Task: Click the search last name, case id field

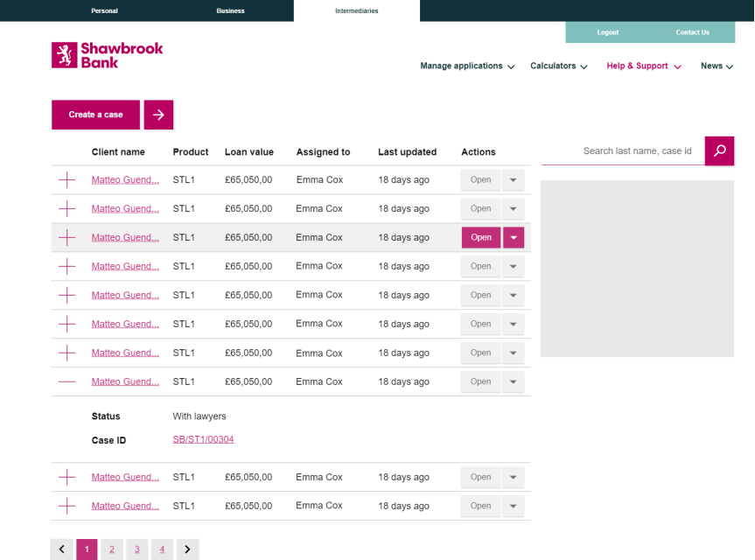Action: click(623, 150)
